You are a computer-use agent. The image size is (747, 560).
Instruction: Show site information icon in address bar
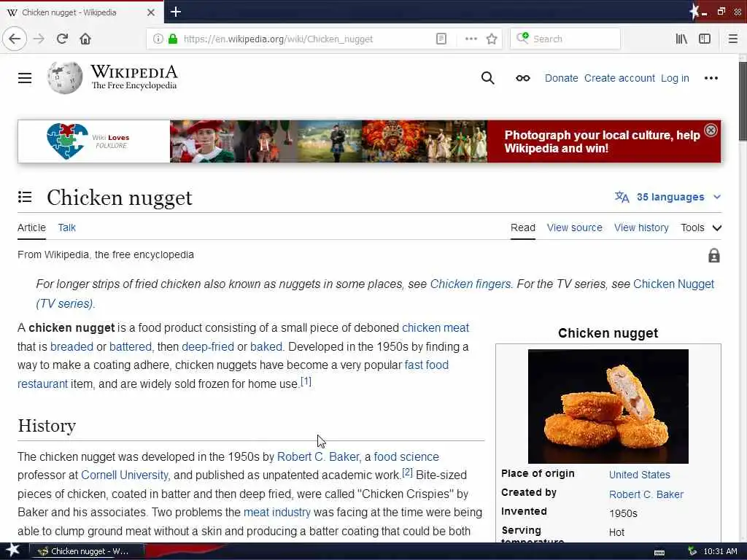pyautogui.click(x=158, y=39)
